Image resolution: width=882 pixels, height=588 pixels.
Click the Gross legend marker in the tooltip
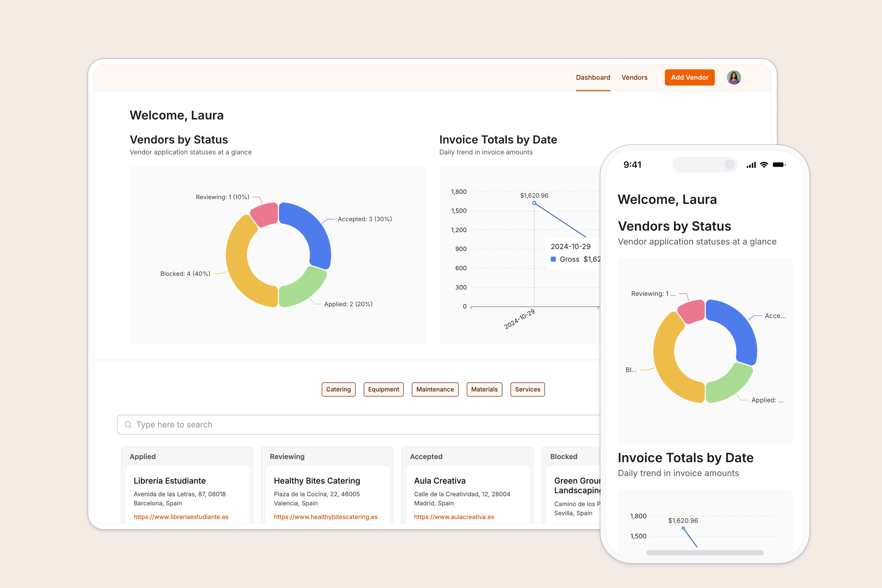[x=554, y=259]
